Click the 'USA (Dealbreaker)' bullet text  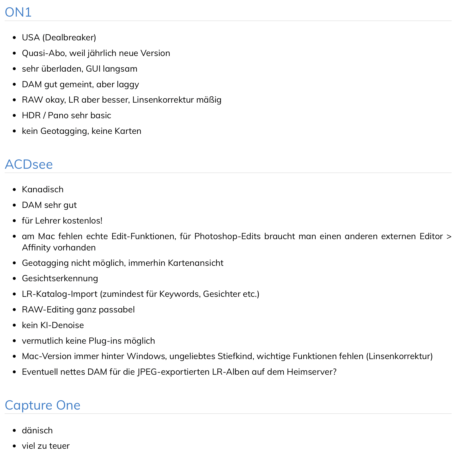click(x=59, y=37)
